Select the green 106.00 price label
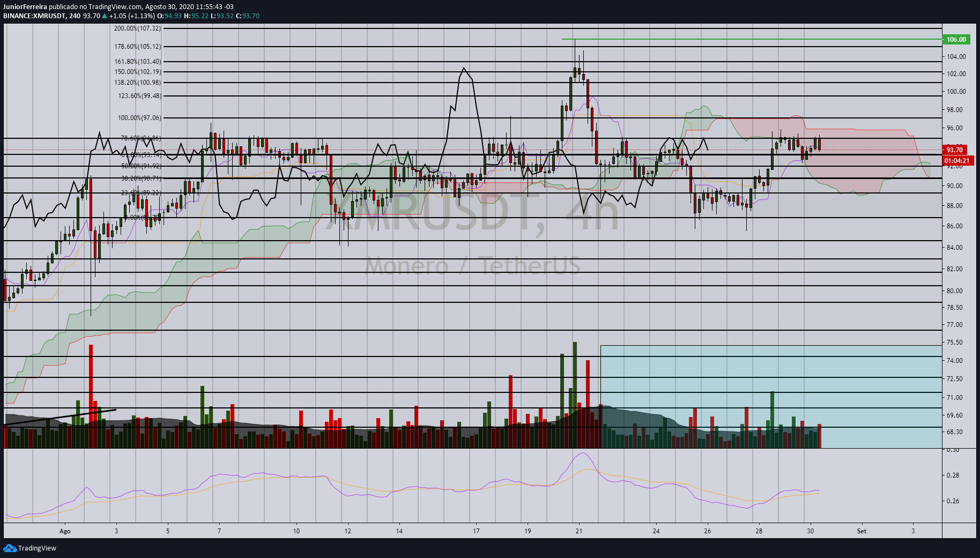Image resolution: width=980 pixels, height=558 pixels. click(956, 39)
